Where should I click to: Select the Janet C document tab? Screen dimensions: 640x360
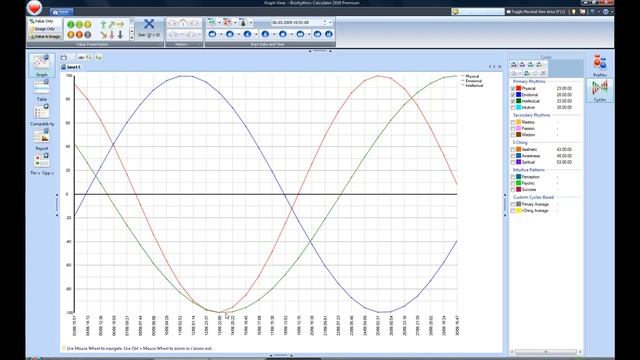[71, 67]
